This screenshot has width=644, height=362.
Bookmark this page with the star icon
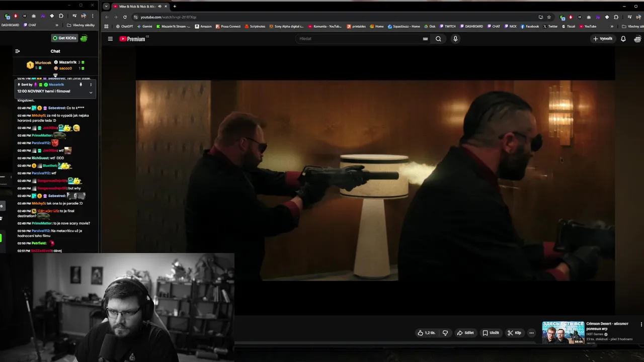click(x=549, y=17)
